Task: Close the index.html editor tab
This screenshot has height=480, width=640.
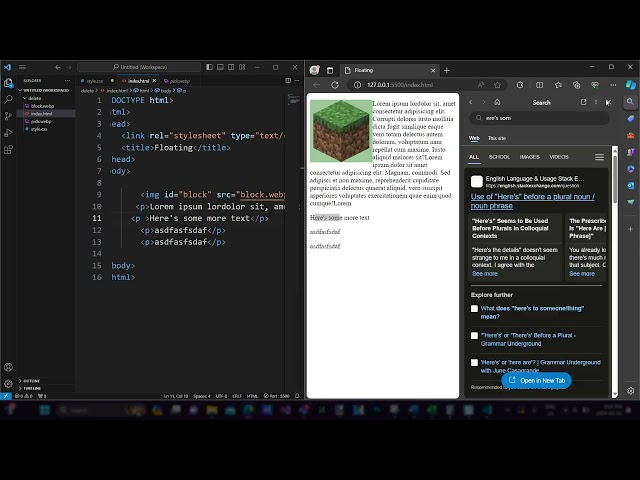Action: pos(154,81)
